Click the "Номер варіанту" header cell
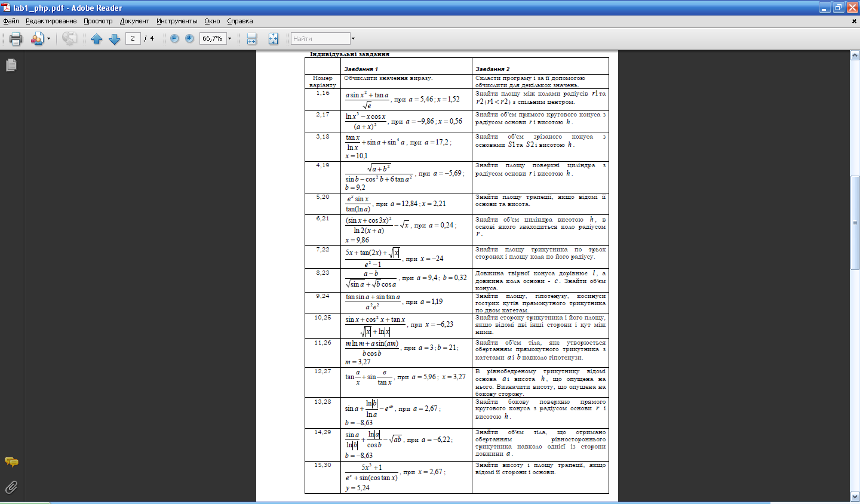Screen dimensions: 860x504 coord(322,82)
